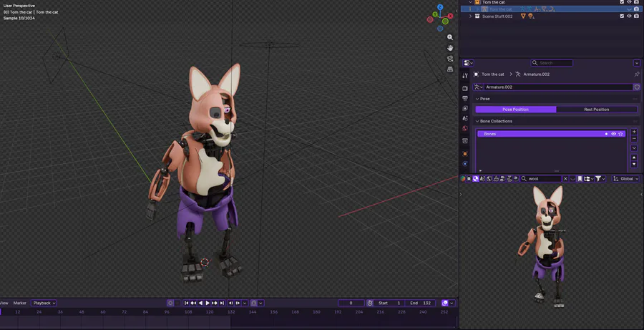This screenshot has width=644, height=330.
Task: Open the Tool properties tab (wrench icon)
Action: [x=465, y=76]
